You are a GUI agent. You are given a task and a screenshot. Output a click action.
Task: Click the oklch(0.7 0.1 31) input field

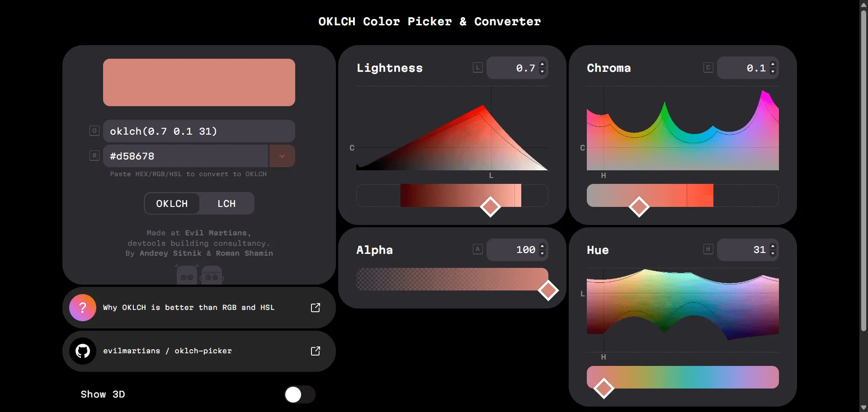point(199,131)
